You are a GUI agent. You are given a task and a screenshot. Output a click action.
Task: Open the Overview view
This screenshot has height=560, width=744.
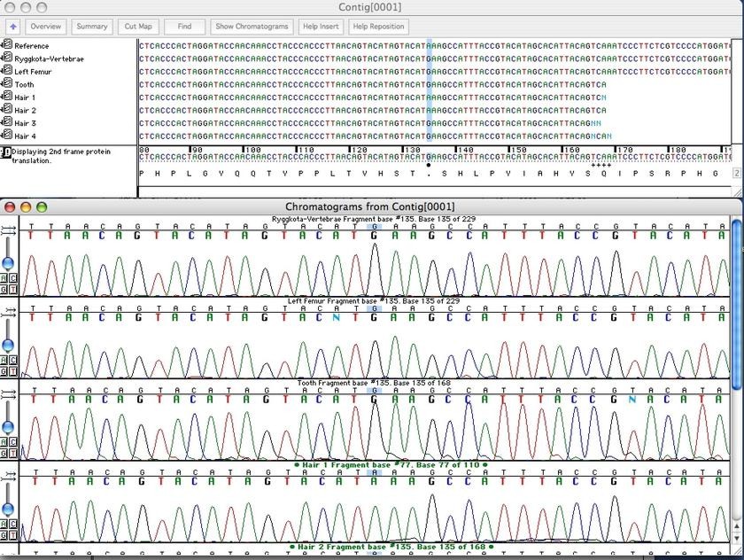click(45, 27)
